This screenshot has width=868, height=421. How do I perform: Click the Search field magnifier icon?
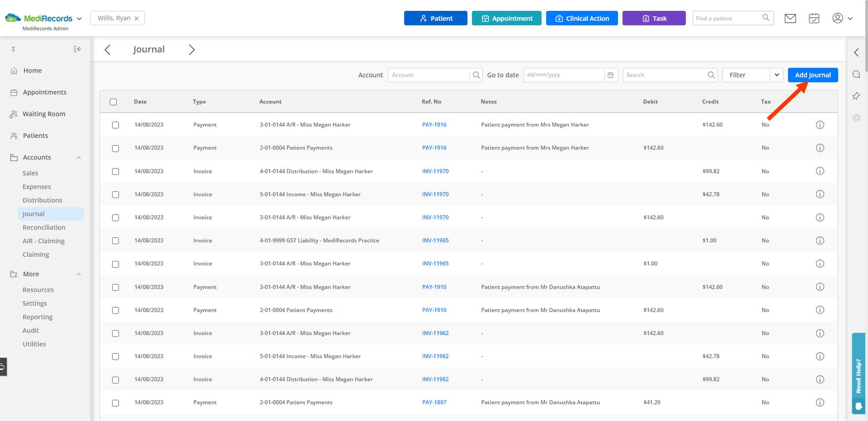pyautogui.click(x=711, y=75)
